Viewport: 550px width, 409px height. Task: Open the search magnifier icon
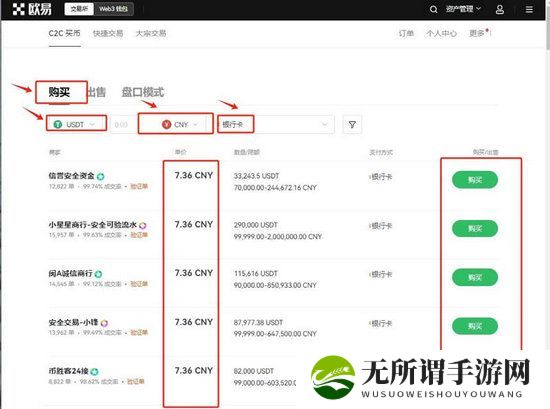point(434,9)
